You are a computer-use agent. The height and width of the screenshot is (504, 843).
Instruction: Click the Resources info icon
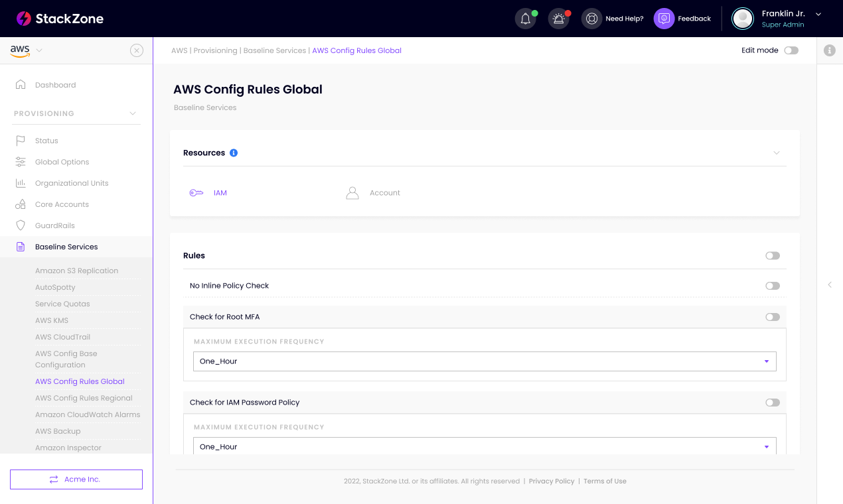pyautogui.click(x=234, y=153)
